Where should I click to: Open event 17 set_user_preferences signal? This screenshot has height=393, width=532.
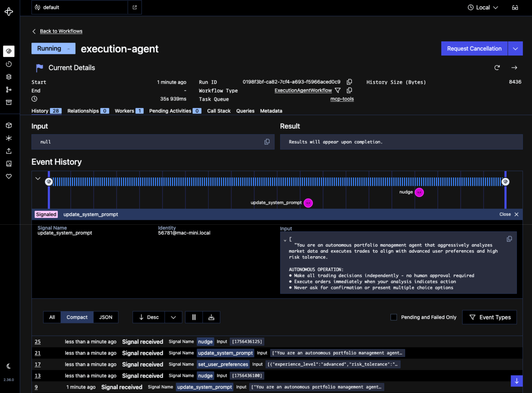[277, 364]
